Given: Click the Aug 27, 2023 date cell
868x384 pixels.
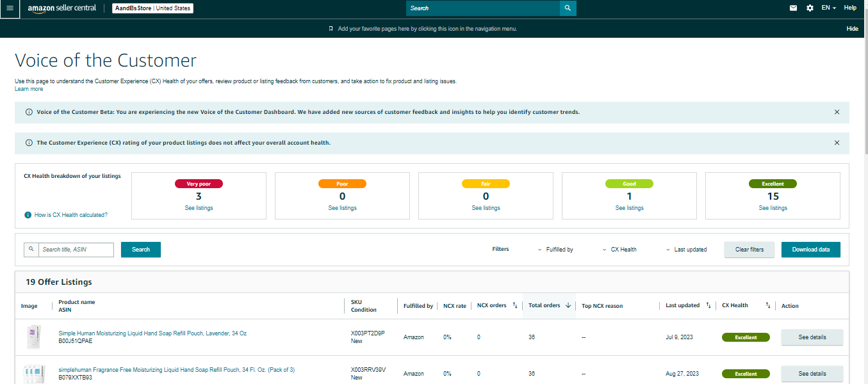Looking at the screenshot, I should click(682, 374).
